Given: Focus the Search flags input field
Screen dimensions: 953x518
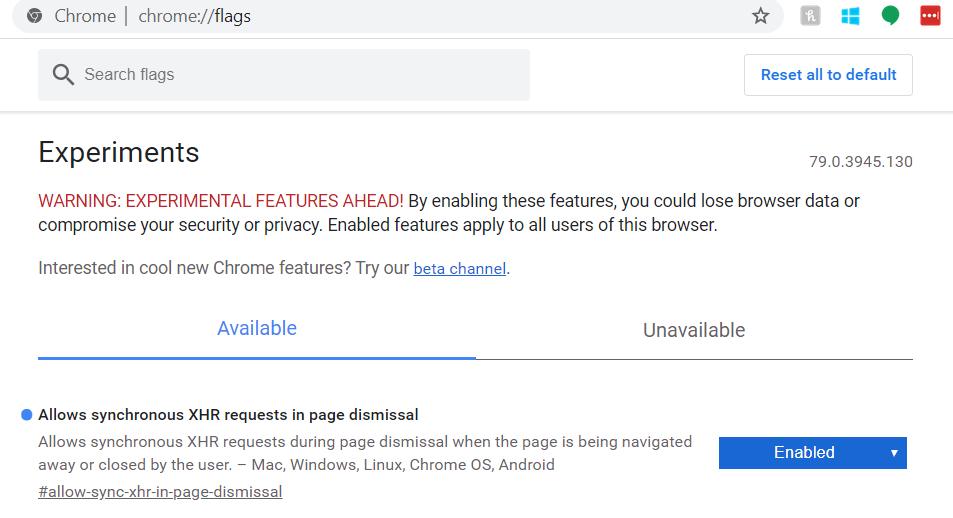Looking at the screenshot, I should point(300,75).
